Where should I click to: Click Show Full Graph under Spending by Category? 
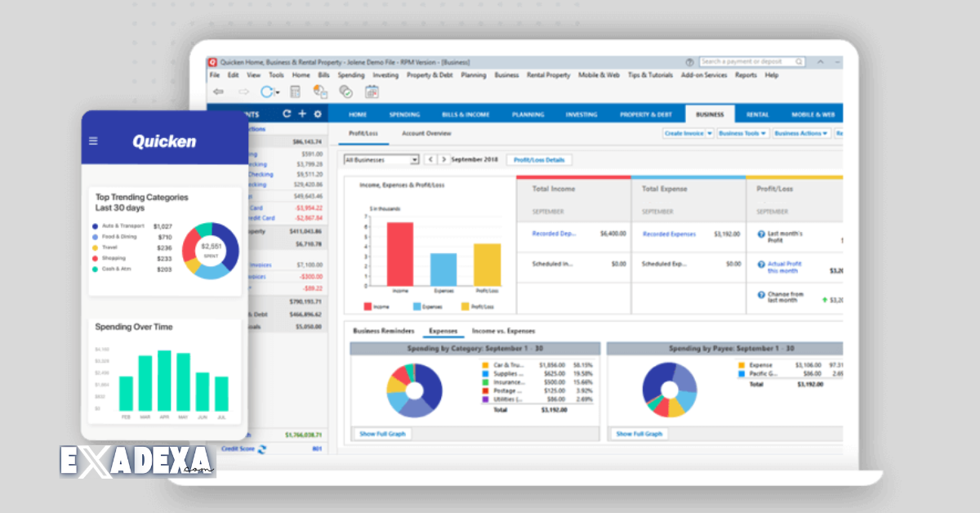click(381, 434)
